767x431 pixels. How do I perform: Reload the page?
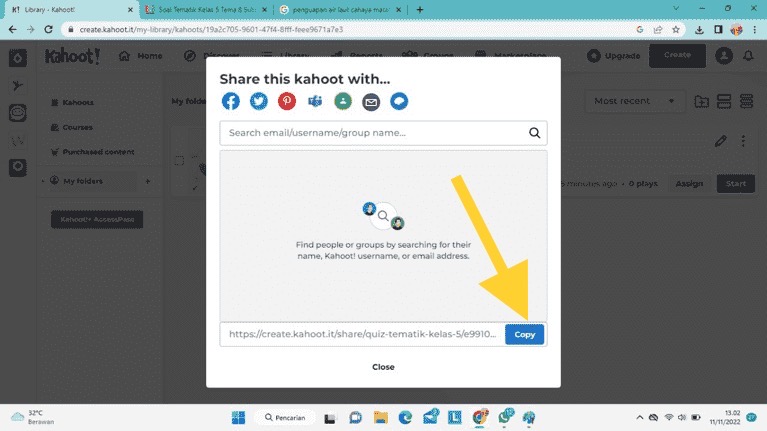coord(48,29)
